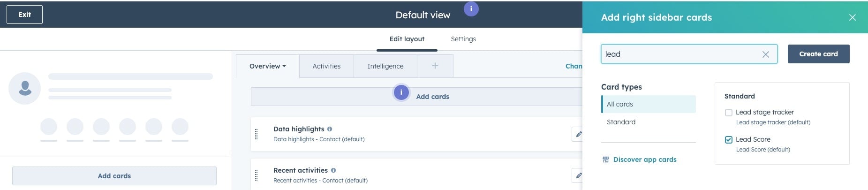The width and height of the screenshot is (868, 190).
Task: Click the info icon next to Recent activities title
Action: coord(333,170)
